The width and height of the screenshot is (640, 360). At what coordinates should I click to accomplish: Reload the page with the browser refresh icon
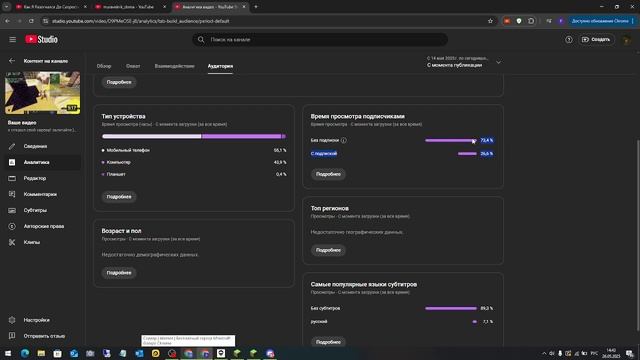(31, 21)
